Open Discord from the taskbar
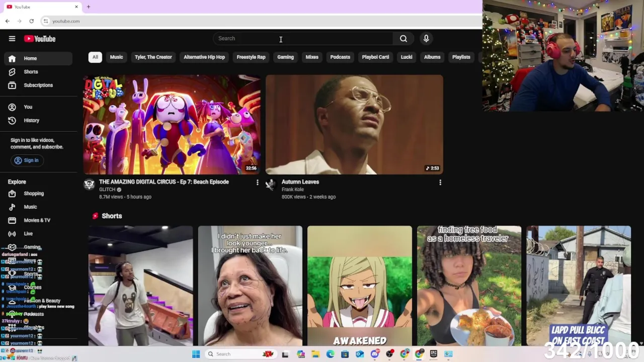 (375, 354)
